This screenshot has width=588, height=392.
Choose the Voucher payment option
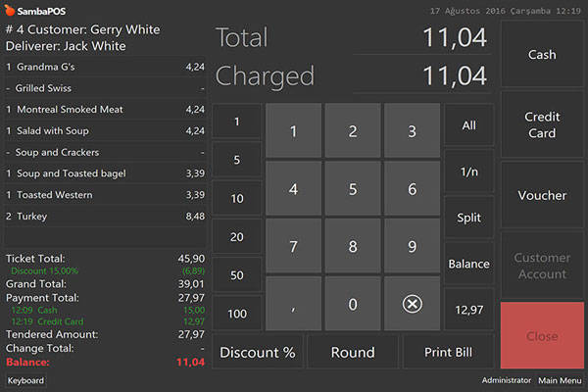coord(542,195)
